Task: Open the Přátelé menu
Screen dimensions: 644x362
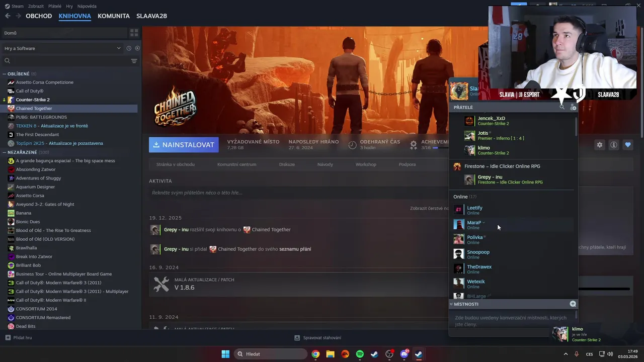Action: pyautogui.click(x=55, y=6)
